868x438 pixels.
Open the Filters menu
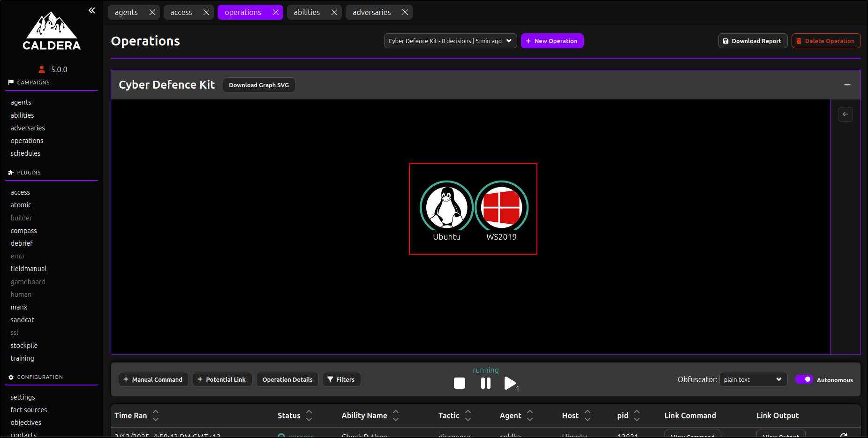click(x=341, y=379)
